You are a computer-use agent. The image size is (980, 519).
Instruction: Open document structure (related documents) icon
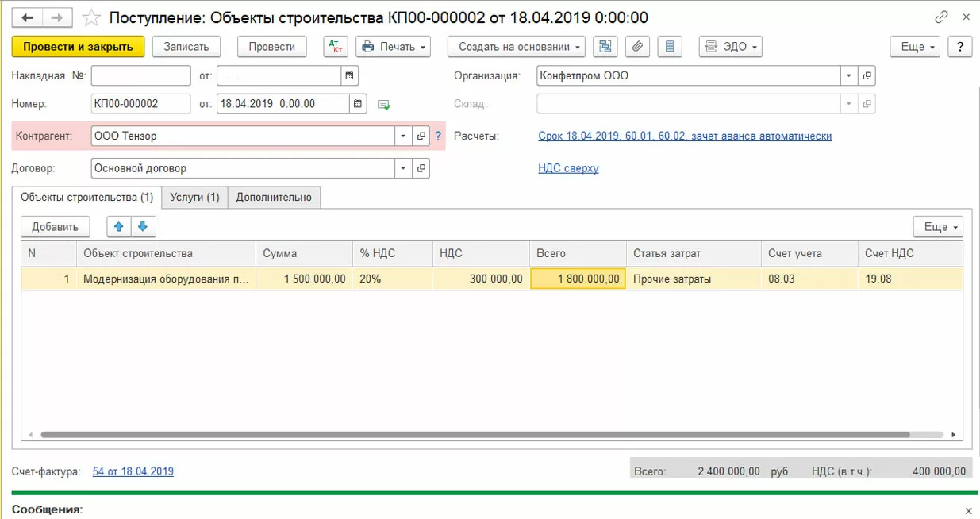pos(605,47)
